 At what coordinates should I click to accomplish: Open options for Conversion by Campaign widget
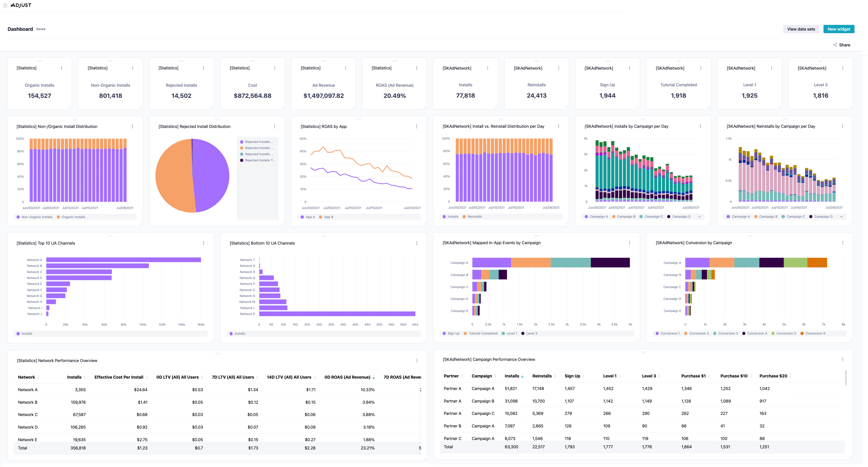coord(843,243)
